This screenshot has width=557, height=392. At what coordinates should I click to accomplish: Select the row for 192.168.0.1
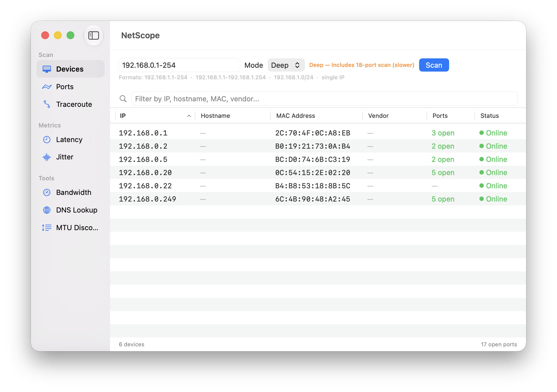pos(318,133)
